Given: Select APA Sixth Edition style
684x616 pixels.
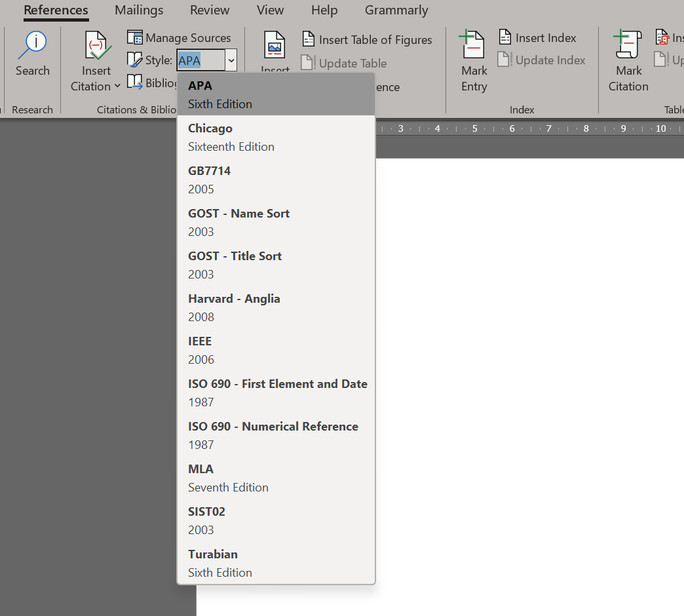Looking at the screenshot, I should point(276,94).
